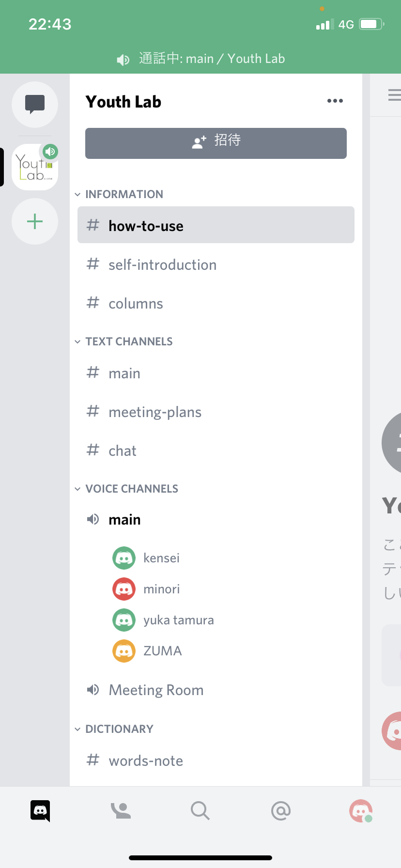Open the hamburger menu in chat panel
401x868 pixels.
pos(395,95)
